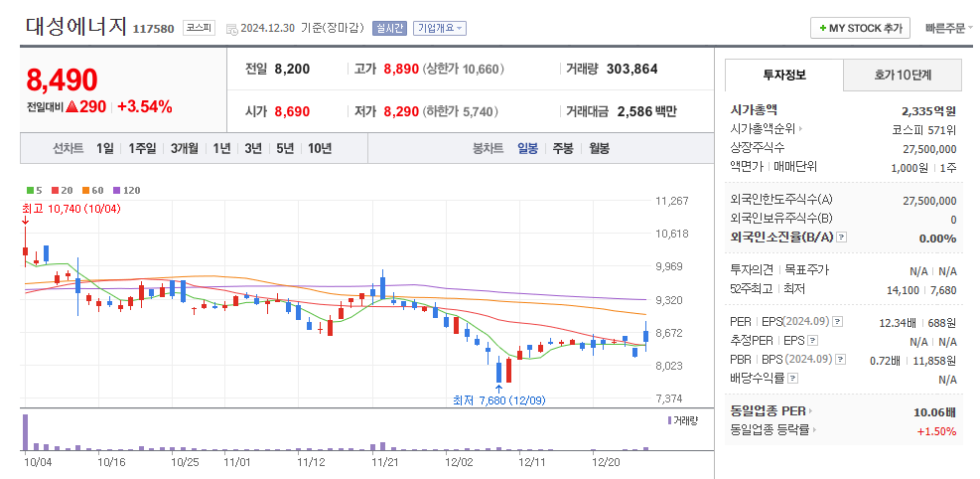
Task: Open help icon next to 배당수익률
Action: (792, 379)
